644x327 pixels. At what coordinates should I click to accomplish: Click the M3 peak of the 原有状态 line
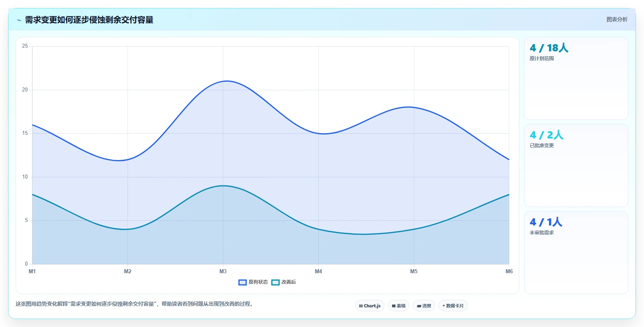pyautogui.click(x=223, y=81)
